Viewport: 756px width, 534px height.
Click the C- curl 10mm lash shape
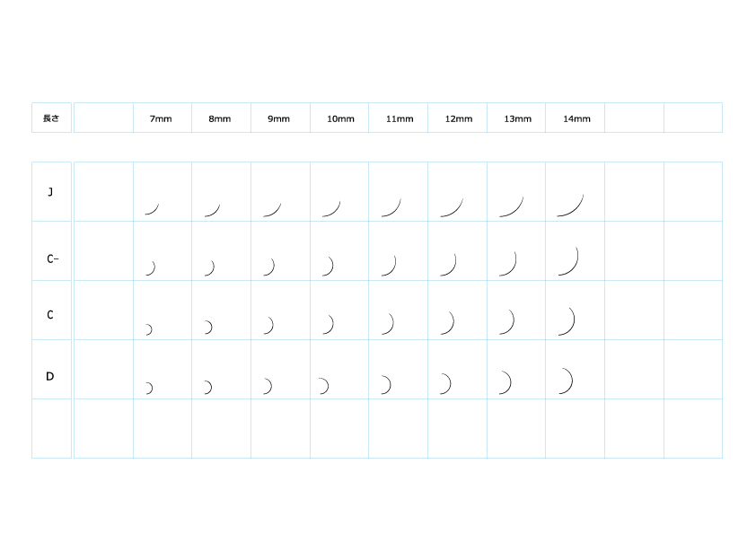pos(328,267)
